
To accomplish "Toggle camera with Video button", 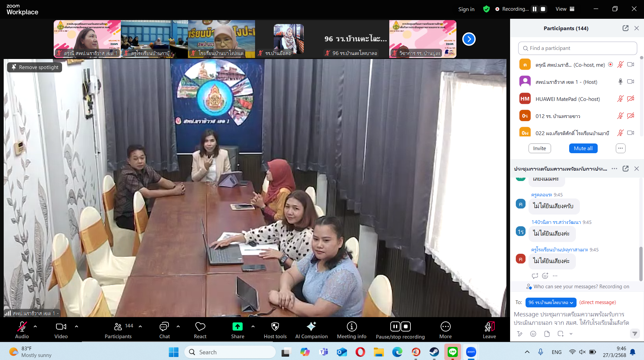I will (61, 327).
